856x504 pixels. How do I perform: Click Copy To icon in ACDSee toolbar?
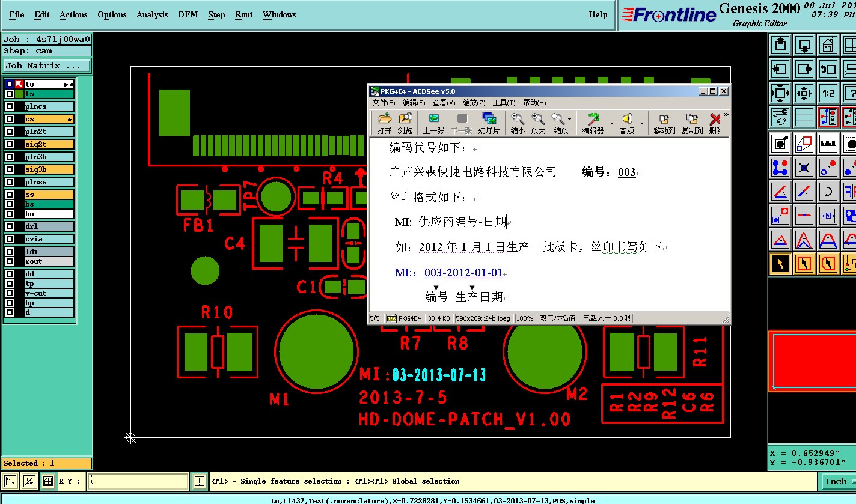pyautogui.click(x=692, y=123)
